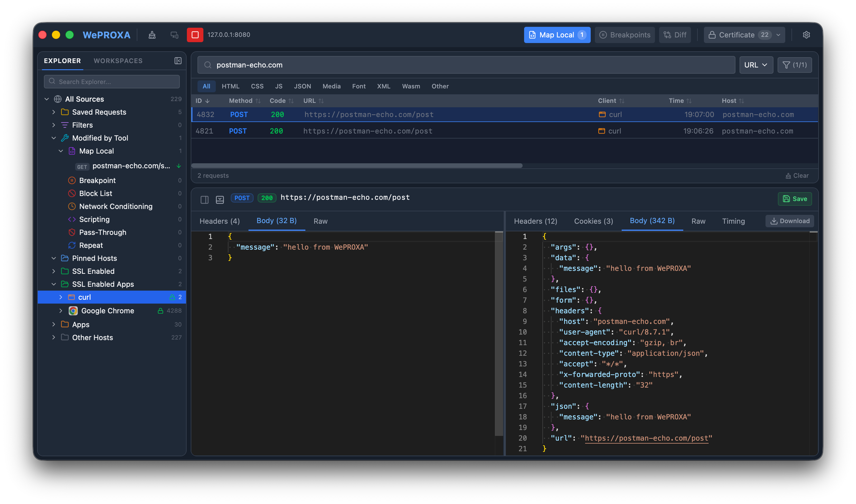
Task: Select the JSON content-type filter tab
Action: click(302, 86)
